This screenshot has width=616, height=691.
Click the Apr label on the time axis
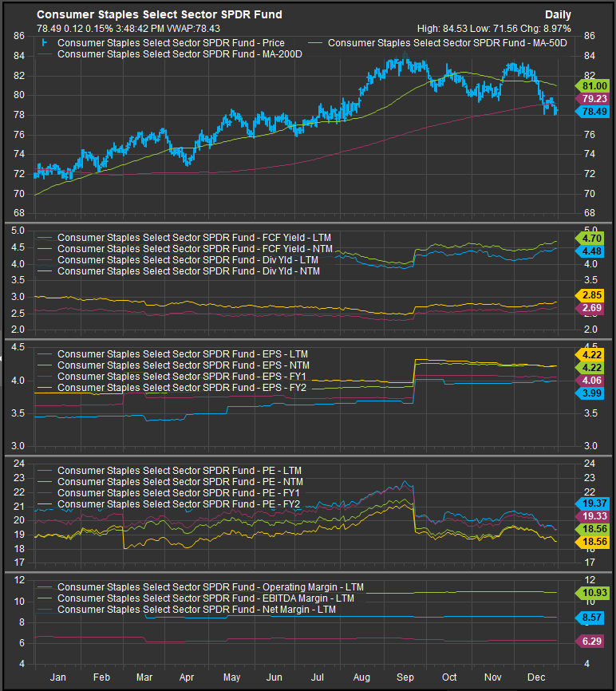[187, 677]
